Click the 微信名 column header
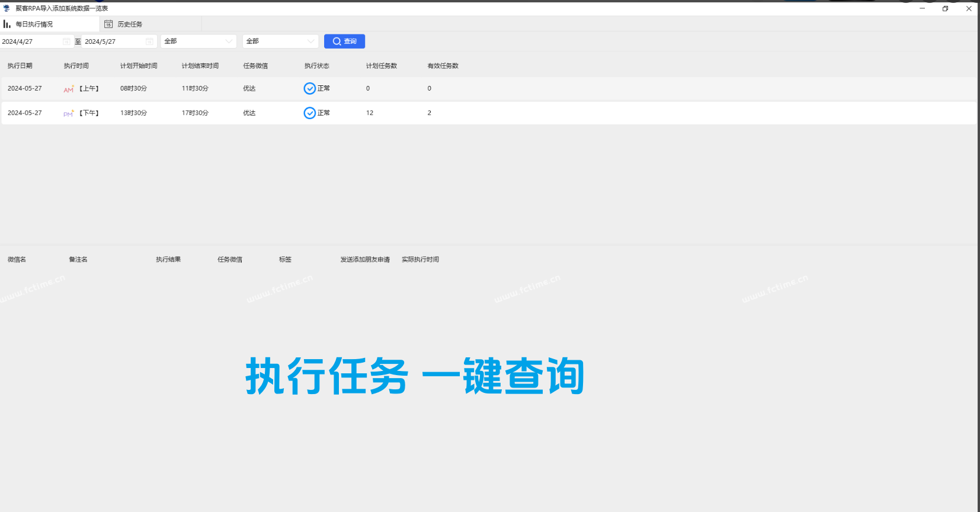Viewport: 980px width, 512px height. point(17,260)
